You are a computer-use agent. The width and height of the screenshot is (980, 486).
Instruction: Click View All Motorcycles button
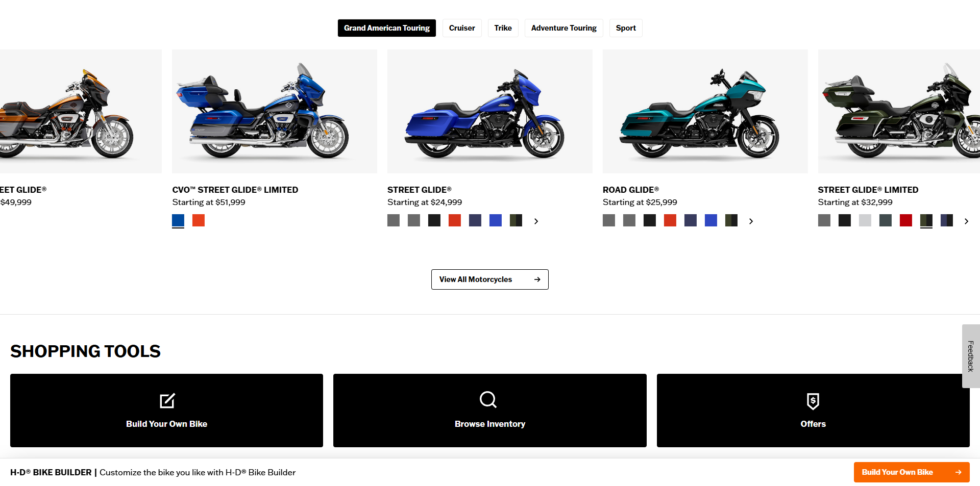pos(490,279)
